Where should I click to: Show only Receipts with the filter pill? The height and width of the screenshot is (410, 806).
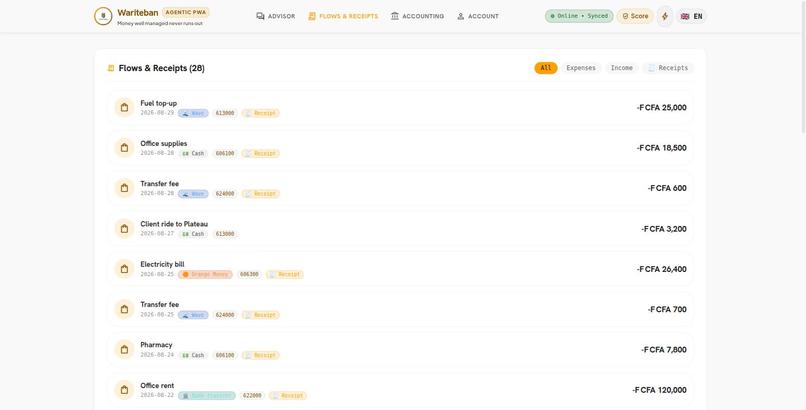668,68
